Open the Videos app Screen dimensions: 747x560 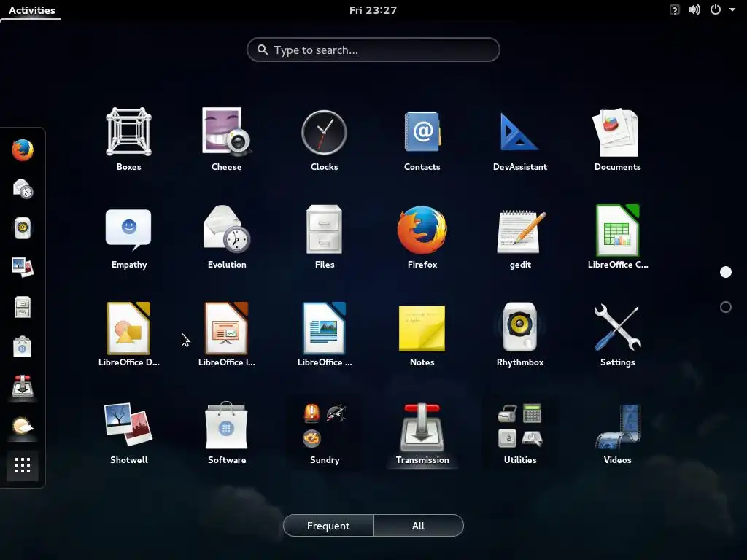(x=617, y=432)
